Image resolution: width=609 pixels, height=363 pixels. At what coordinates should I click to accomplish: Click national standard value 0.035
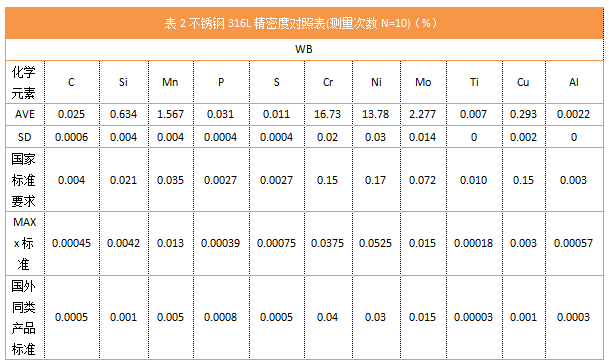click(170, 180)
